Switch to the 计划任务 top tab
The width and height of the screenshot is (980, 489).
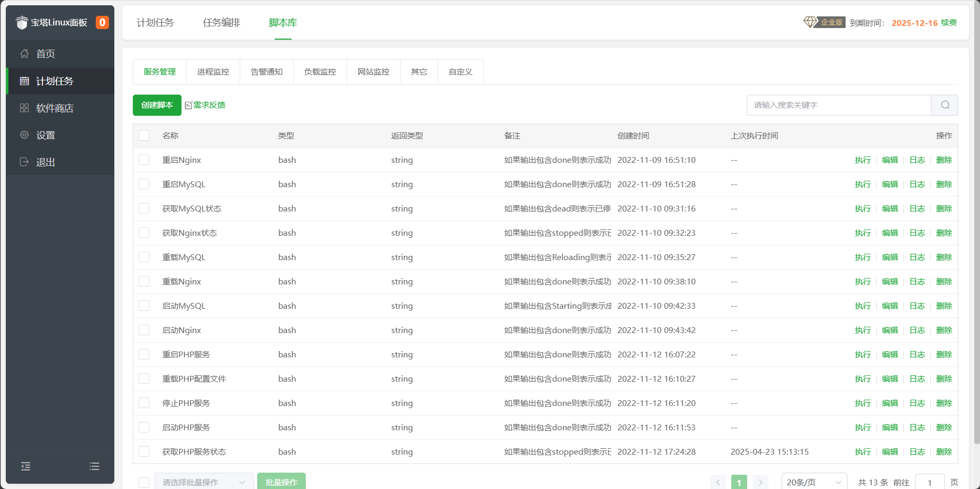coord(155,23)
